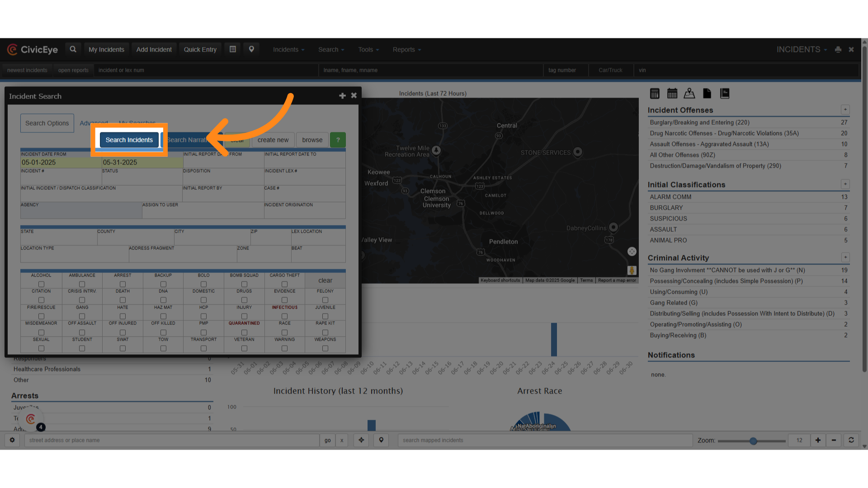Click the open reports tab
Screen dimensions: 868x488
(x=73, y=70)
